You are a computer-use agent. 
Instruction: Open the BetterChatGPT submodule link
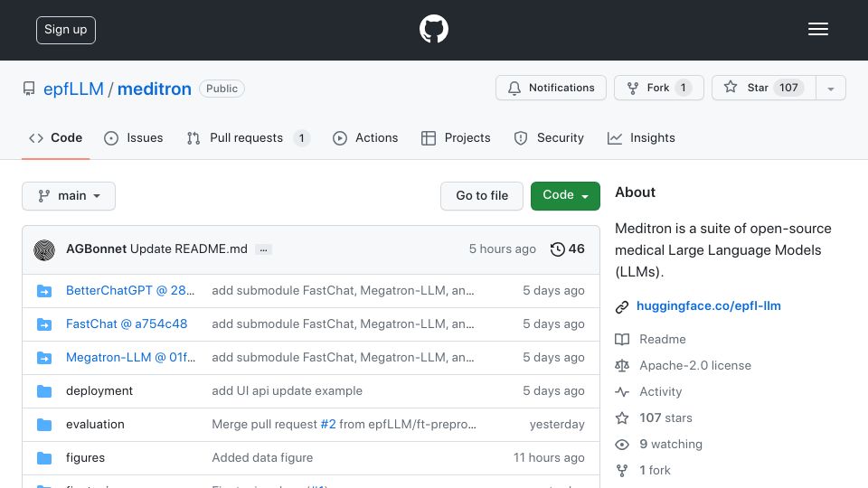pyautogui.click(x=130, y=290)
